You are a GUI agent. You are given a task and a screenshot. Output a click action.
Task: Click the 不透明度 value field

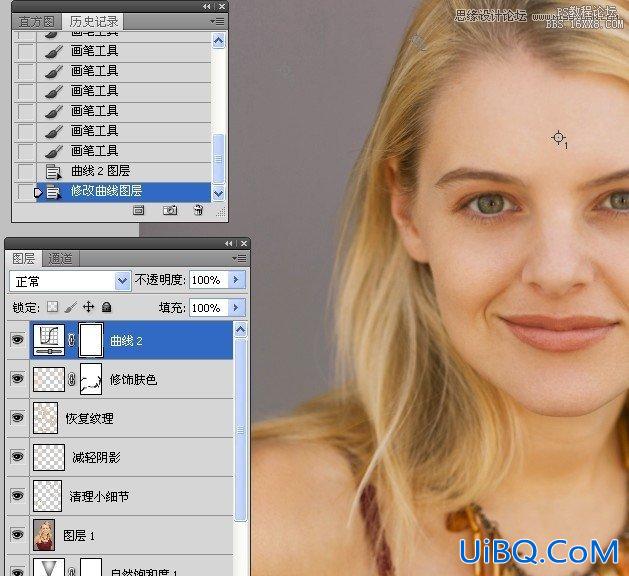[209, 280]
